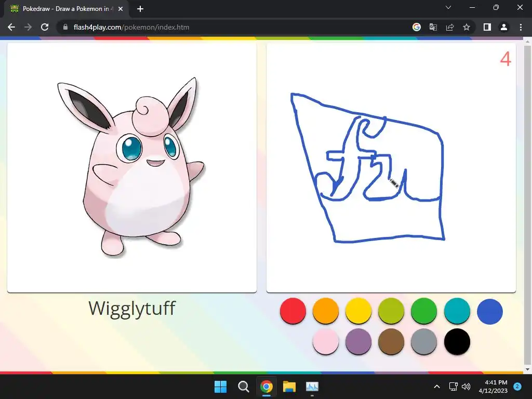This screenshot has width=532, height=399.
Task: Close the Pokedraw tab
Action: pyautogui.click(x=121, y=9)
